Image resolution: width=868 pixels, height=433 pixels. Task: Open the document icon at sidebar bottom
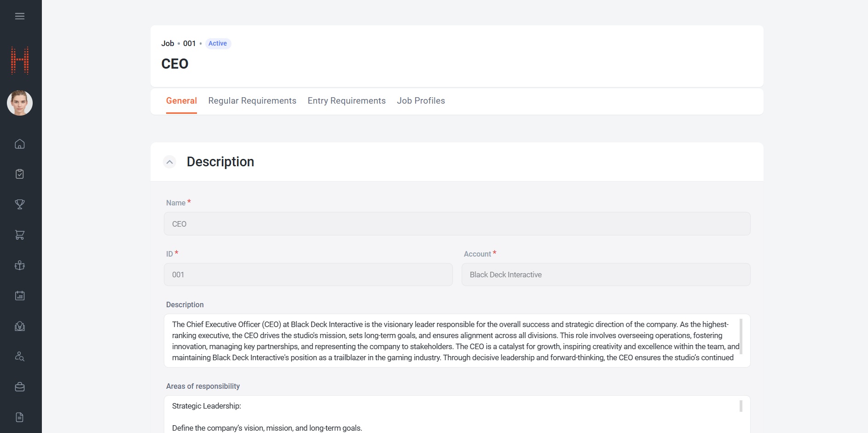[x=20, y=417]
